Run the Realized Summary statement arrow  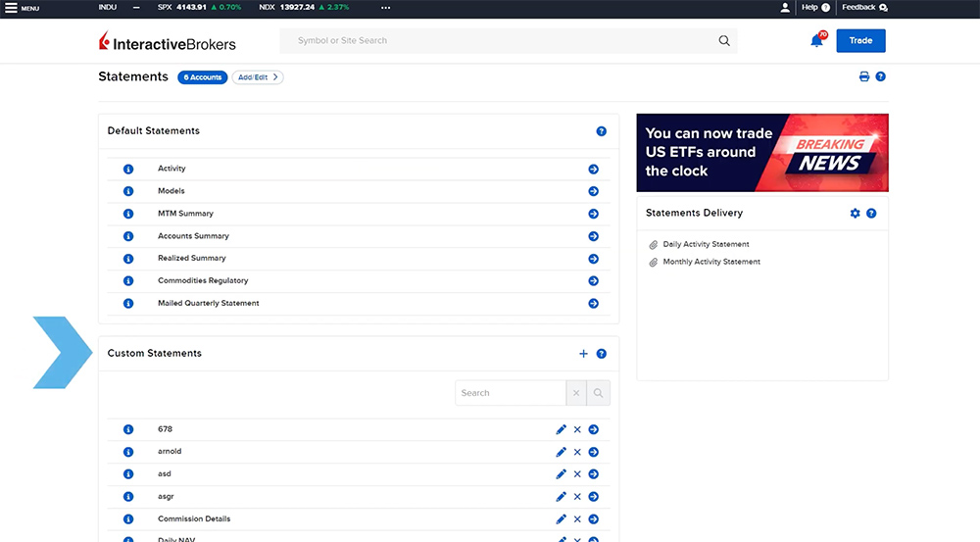(x=593, y=259)
